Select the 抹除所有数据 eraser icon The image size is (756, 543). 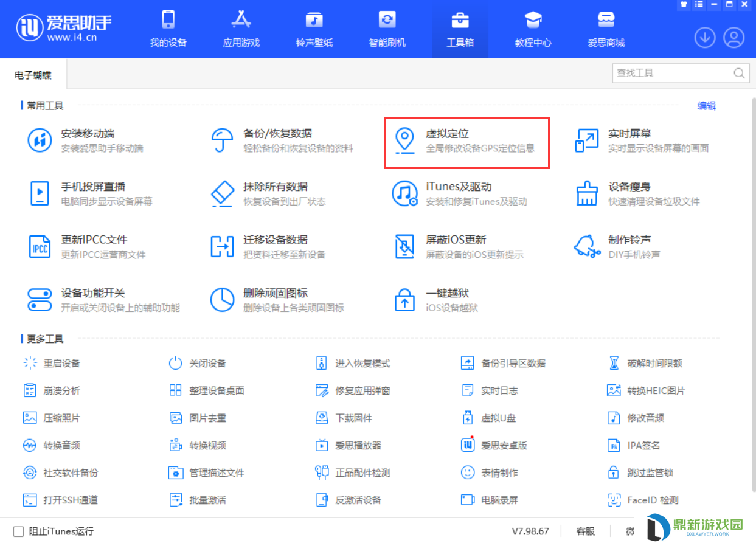click(x=223, y=193)
